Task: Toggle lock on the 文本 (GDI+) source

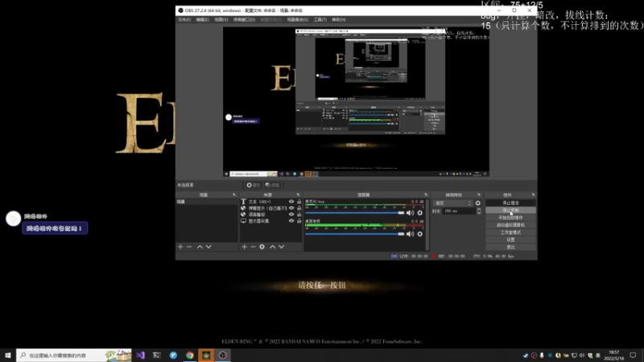Action: [x=299, y=202]
